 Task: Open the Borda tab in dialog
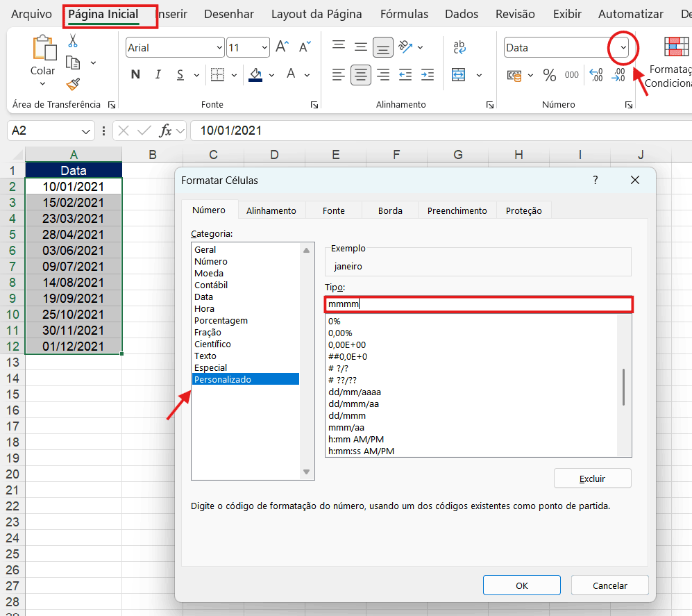(x=390, y=210)
